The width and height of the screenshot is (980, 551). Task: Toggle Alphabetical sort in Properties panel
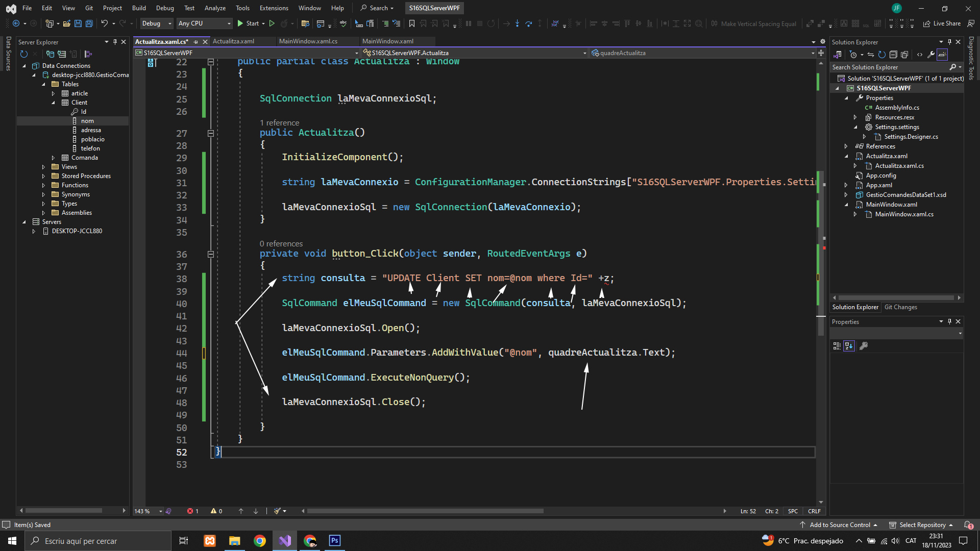click(849, 346)
